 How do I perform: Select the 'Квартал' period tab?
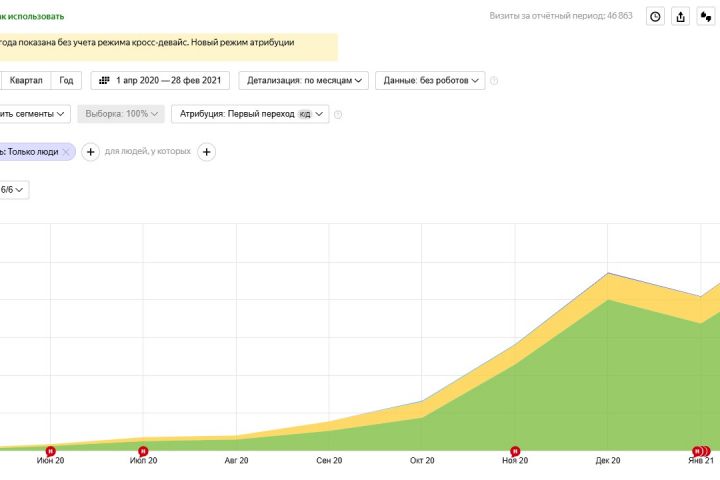26,81
